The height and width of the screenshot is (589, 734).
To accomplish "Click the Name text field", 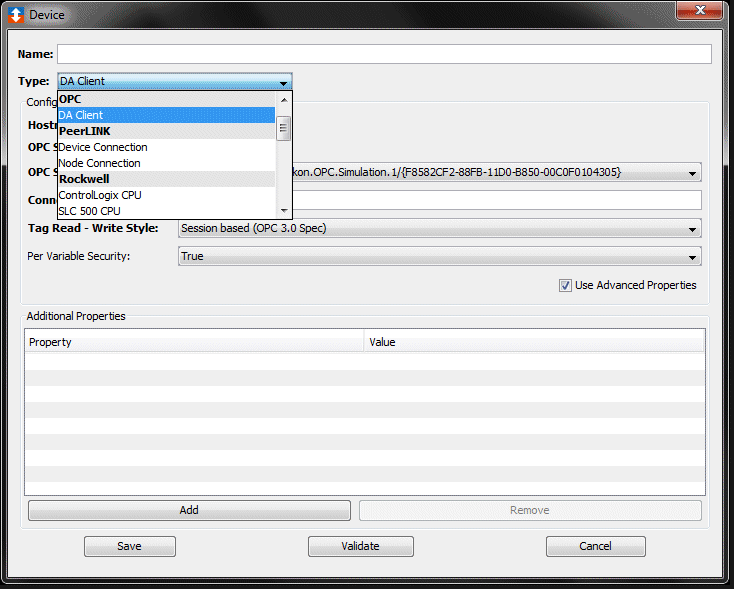I will point(384,54).
